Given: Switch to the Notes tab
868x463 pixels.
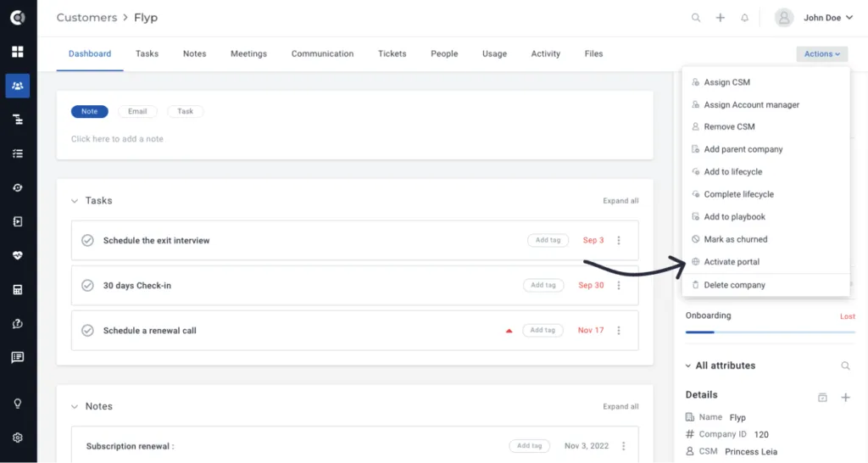Looking at the screenshot, I should point(194,53).
